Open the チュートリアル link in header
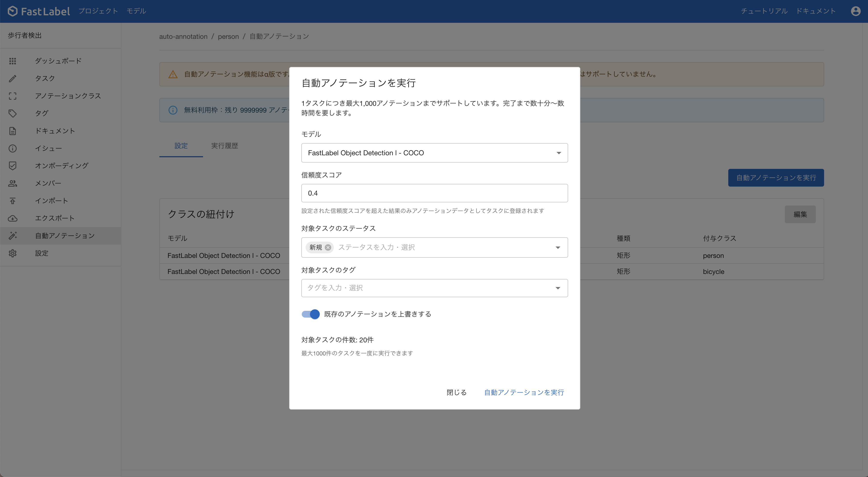Screen dimensions: 868x477 pos(764,11)
